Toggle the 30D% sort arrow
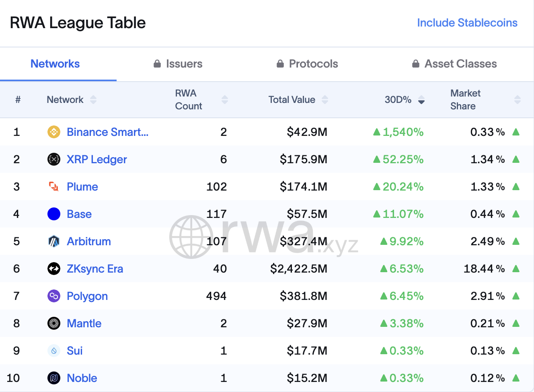The width and height of the screenshot is (534, 392). coord(421,100)
